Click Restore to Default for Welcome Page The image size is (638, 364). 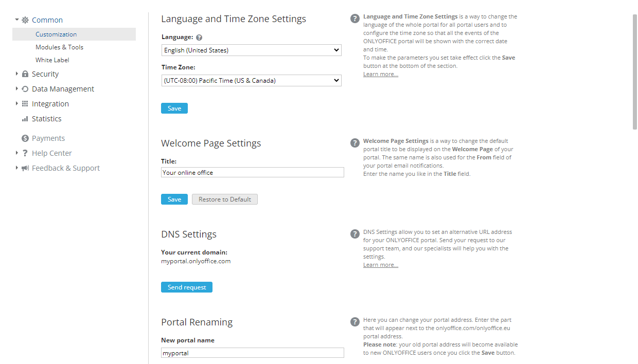coord(224,199)
